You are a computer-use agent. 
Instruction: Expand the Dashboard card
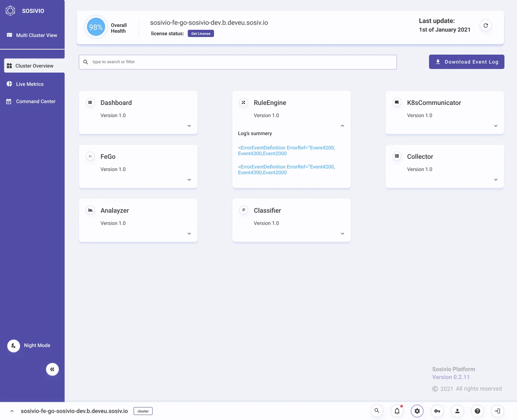(189, 126)
